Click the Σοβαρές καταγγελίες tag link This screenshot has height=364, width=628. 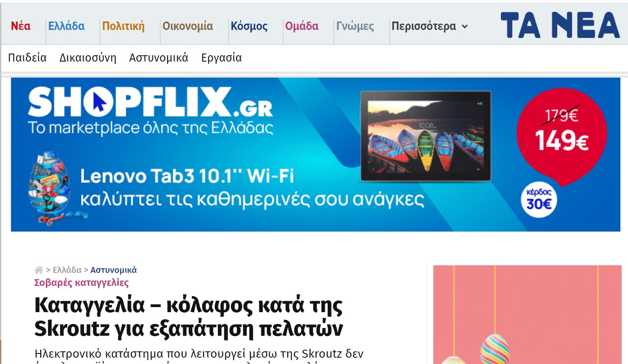click(x=82, y=283)
